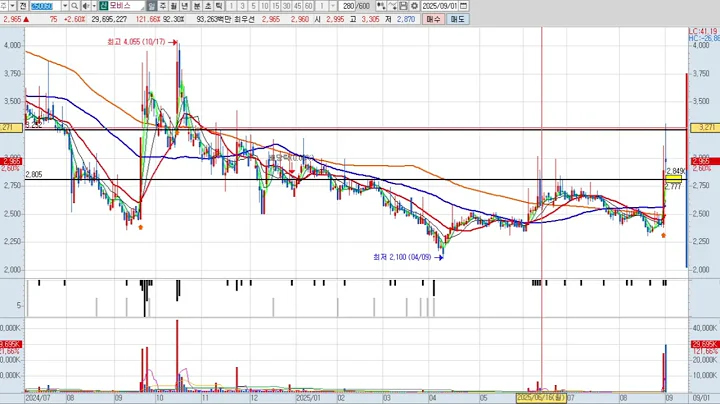Select the 5 interval button
The image size is (720, 404).
(x=253, y=6)
